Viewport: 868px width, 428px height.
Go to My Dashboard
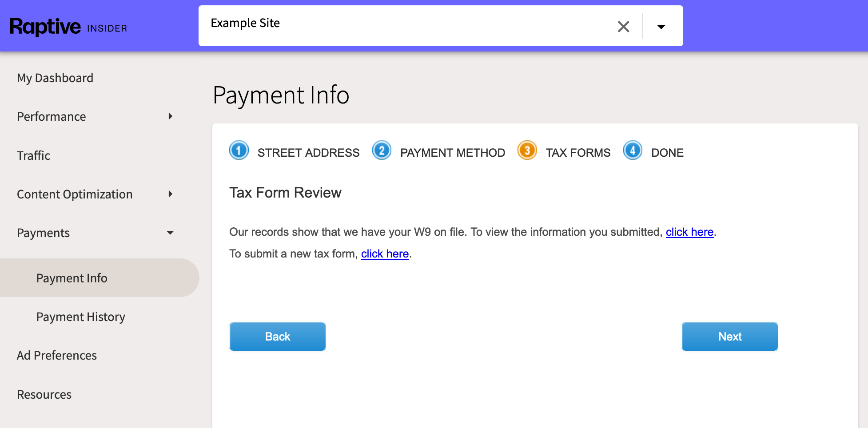(55, 78)
